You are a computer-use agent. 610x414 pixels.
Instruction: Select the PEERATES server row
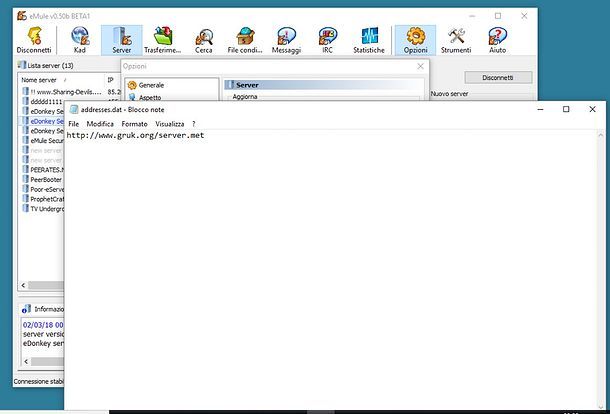pos(43,170)
